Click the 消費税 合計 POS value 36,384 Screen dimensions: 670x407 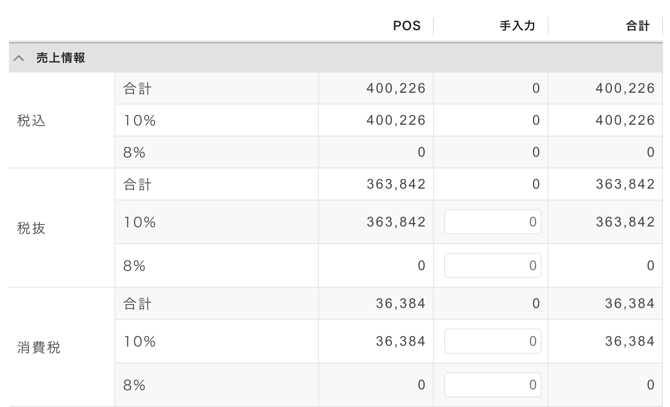click(401, 303)
